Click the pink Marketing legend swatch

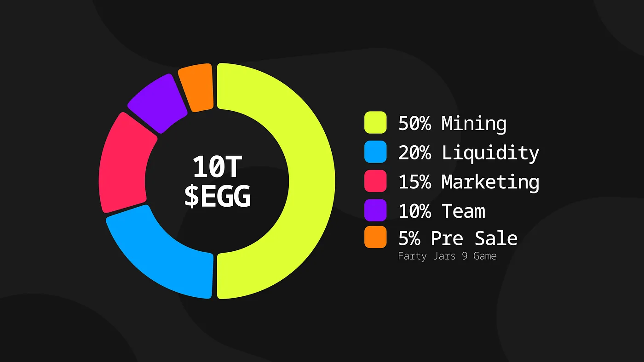(375, 181)
